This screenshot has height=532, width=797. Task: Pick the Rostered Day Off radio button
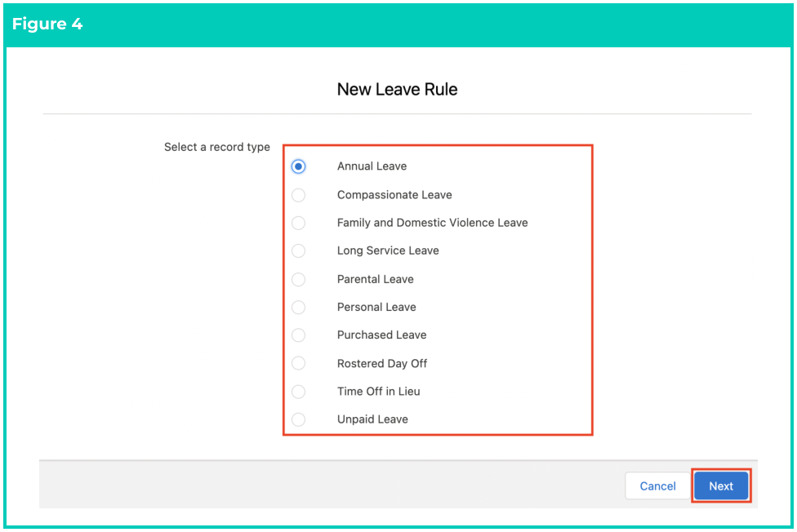tap(298, 363)
